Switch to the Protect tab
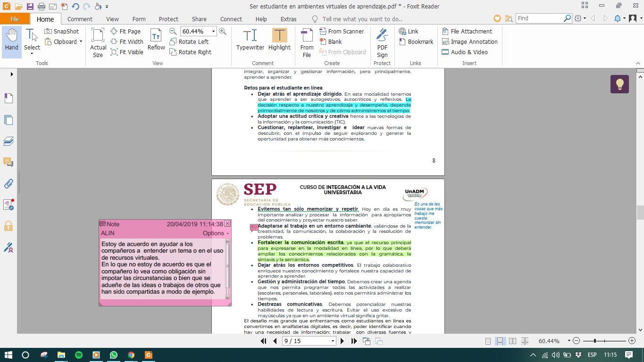The image size is (644, 362). click(168, 19)
